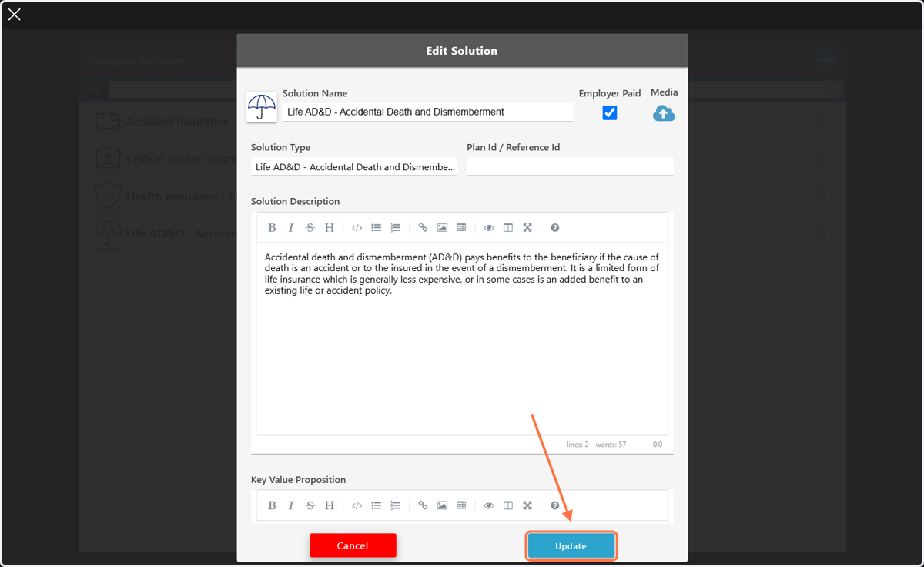
Task: Upload media via cloud icon
Action: coord(664,114)
